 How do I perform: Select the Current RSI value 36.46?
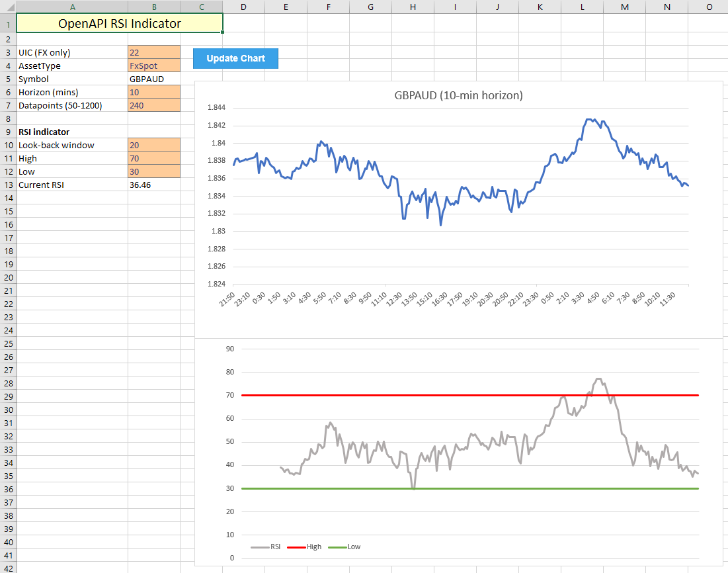coord(153,185)
